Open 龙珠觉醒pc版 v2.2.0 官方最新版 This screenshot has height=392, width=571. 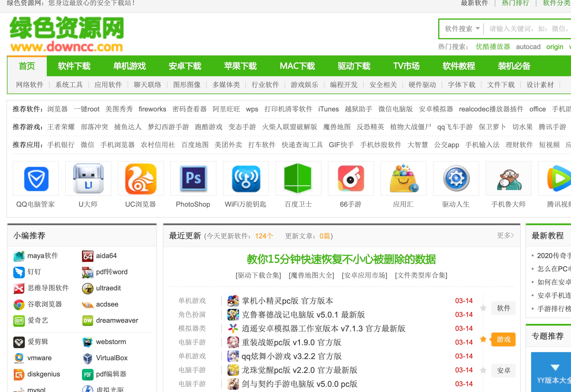pyautogui.click(x=300, y=370)
